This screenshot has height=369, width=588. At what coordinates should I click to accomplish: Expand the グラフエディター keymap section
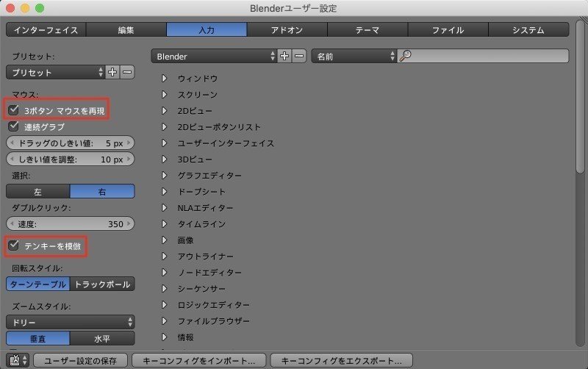click(x=164, y=176)
